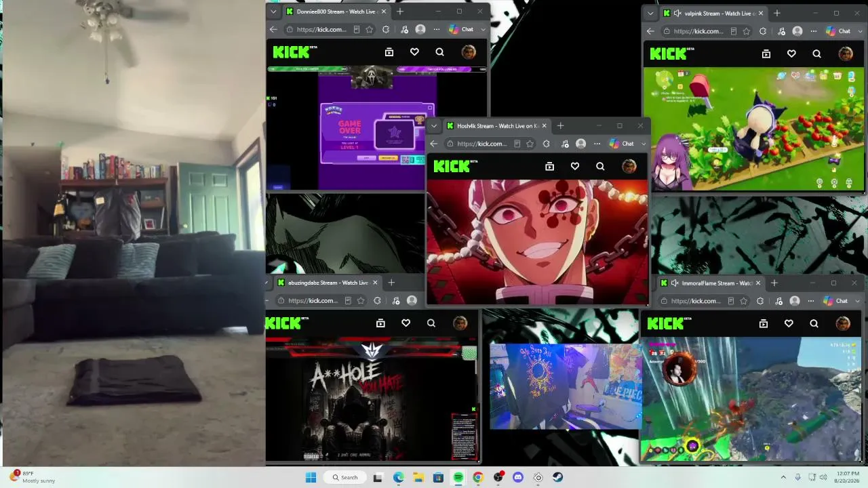The height and width of the screenshot is (488, 868).
Task: Open clock and date showing 12:07 PM
Action: (x=847, y=477)
